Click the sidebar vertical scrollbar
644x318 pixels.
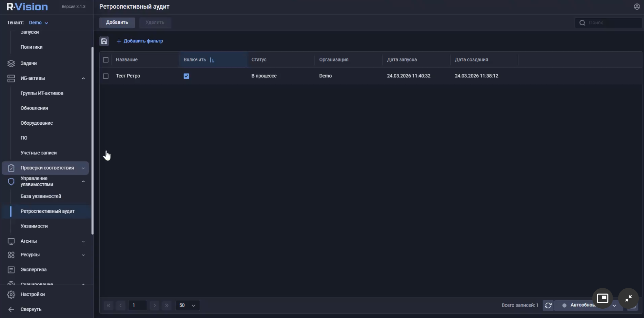click(x=92, y=138)
